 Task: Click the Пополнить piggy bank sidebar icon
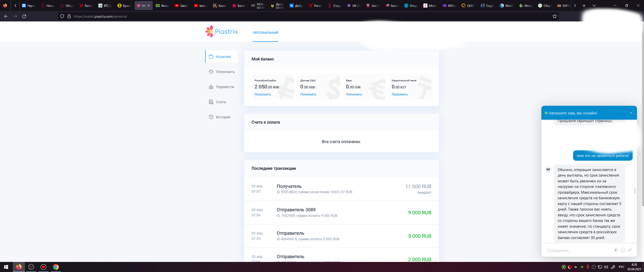pyautogui.click(x=211, y=72)
